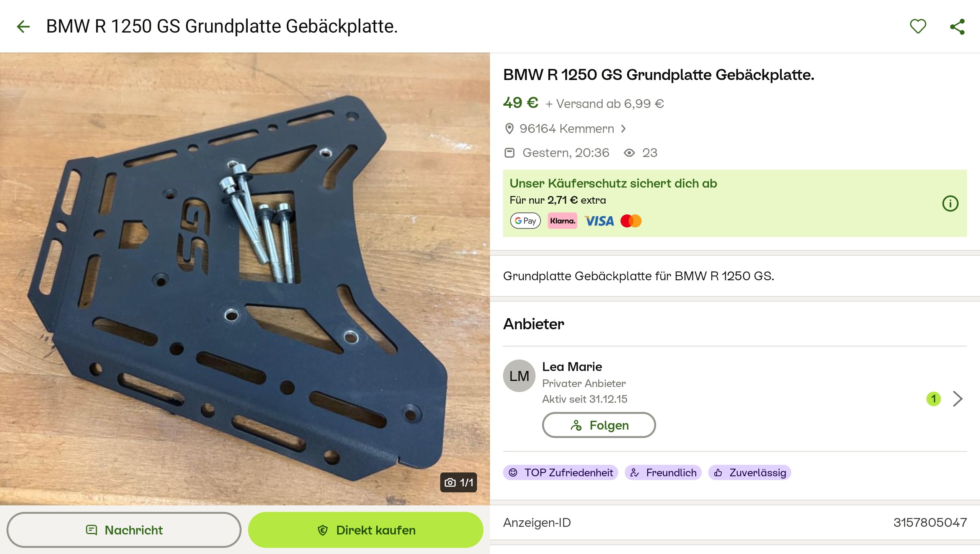Tap the Mastercard payment logo

pos(631,221)
